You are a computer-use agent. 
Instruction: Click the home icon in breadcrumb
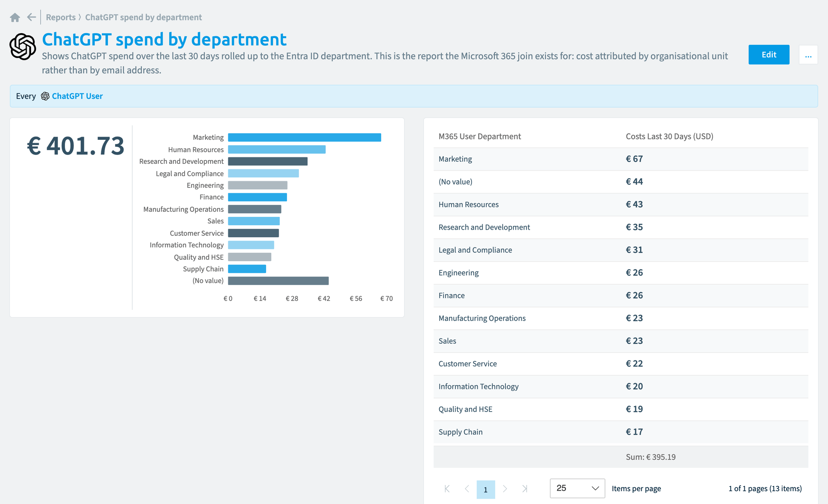(x=15, y=17)
